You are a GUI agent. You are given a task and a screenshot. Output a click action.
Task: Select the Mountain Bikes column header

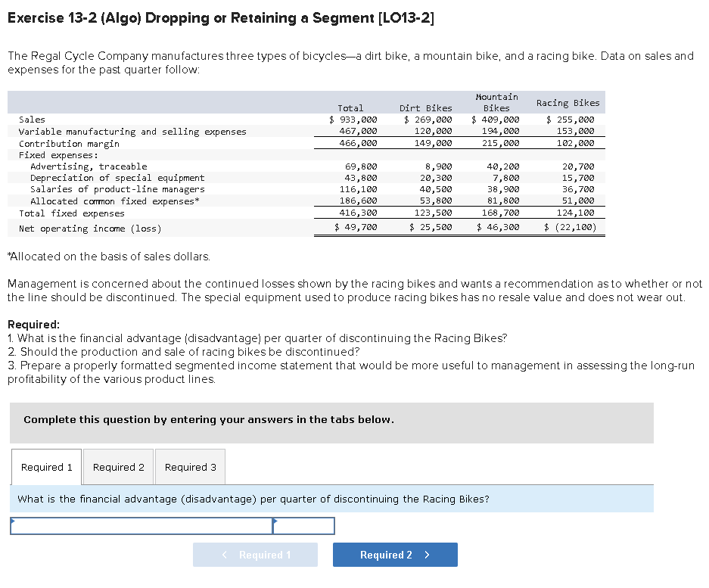[x=496, y=101]
